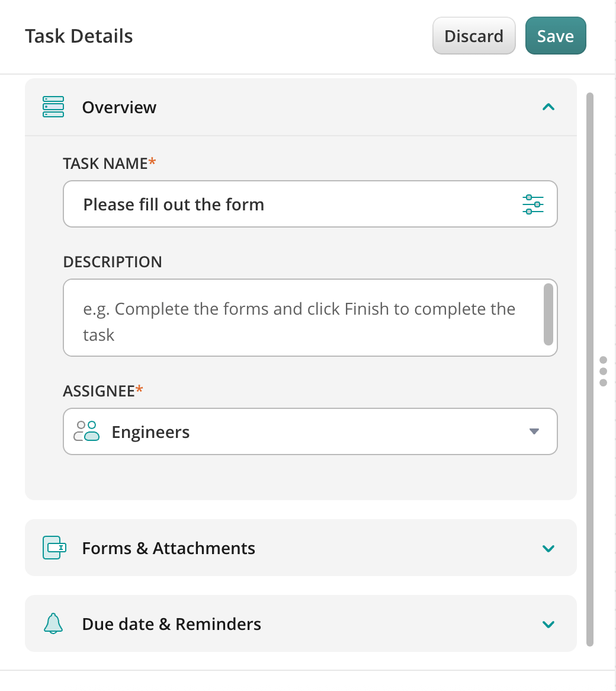Click the sliders icon in Task Name field
Image resolution: width=616 pixels, height=691 pixels.
coord(533,204)
